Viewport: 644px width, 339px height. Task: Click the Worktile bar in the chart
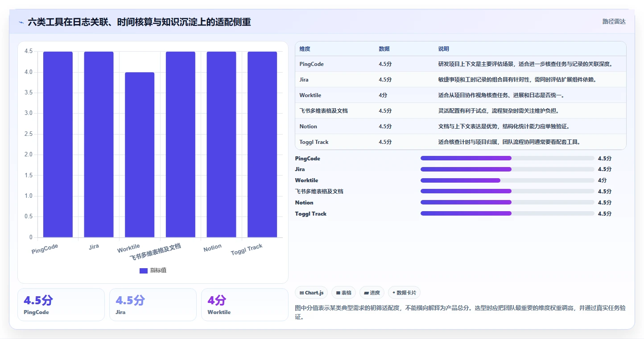pos(140,155)
